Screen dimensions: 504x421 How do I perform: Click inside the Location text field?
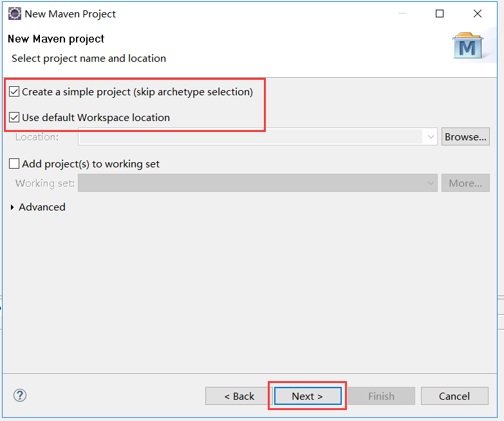click(250, 136)
